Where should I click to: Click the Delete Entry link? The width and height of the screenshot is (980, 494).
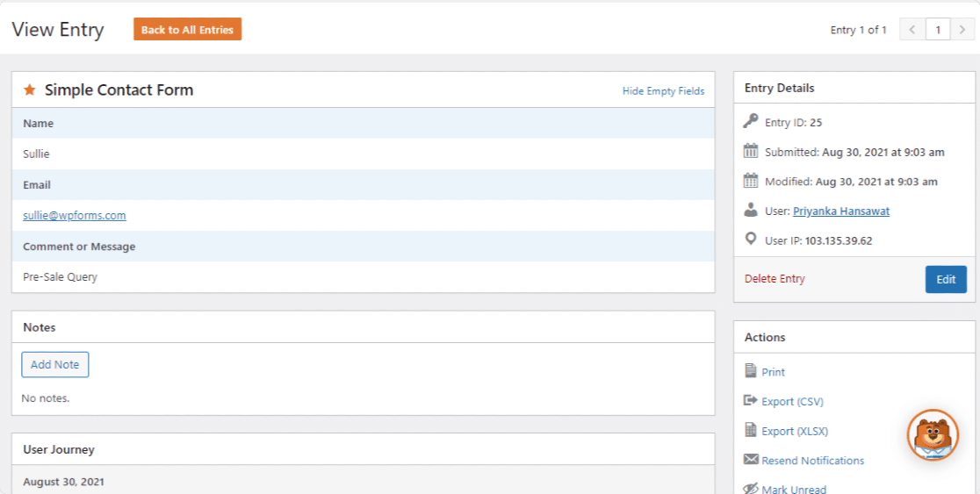tap(775, 278)
